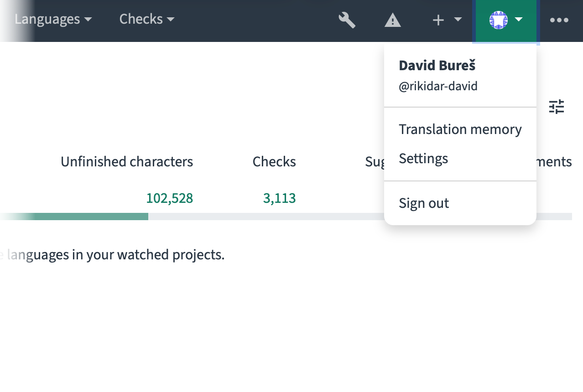Click the plus add icon
This screenshot has width=583, height=392.
click(438, 20)
